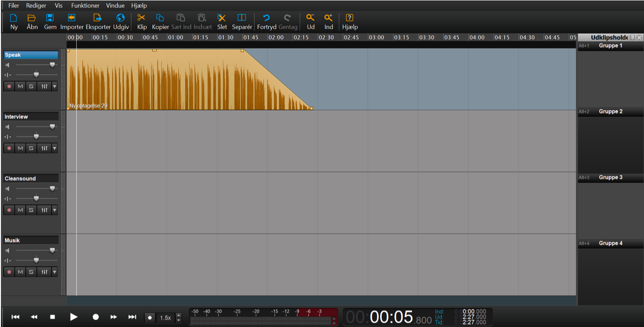
Task: Zoom in with the Ind magnifier
Action: point(328,18)
